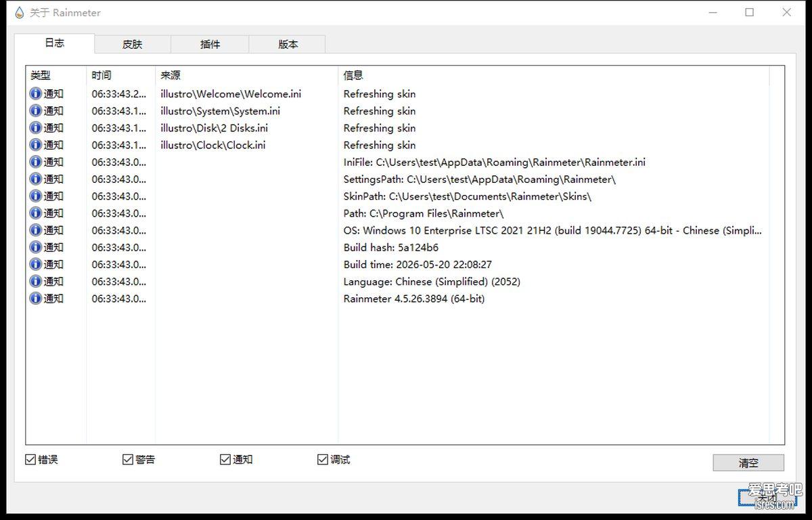Toggle the 通知 checkbox
The height and width of the screenshot is (520, 812).
point(225,460)
